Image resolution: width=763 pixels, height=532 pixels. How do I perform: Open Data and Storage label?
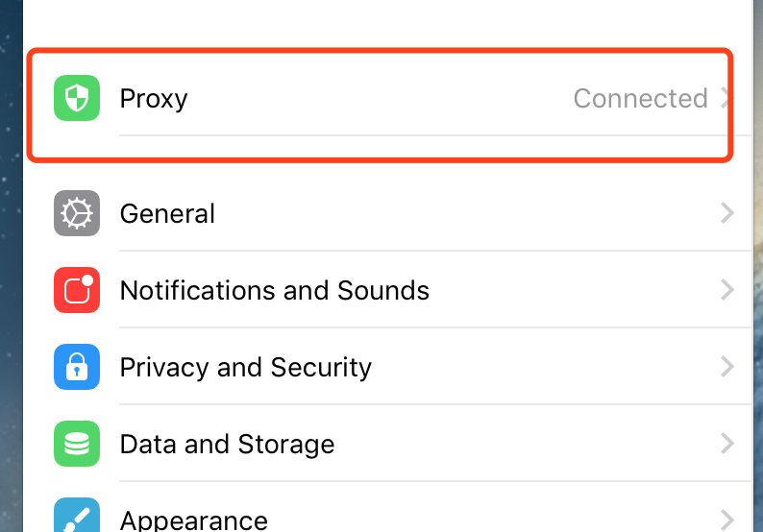[x=227, y=444]
